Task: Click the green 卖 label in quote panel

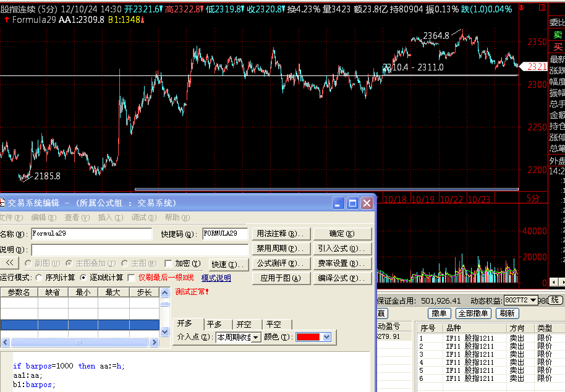Action: pyautogui.click(x=558, y=35)
